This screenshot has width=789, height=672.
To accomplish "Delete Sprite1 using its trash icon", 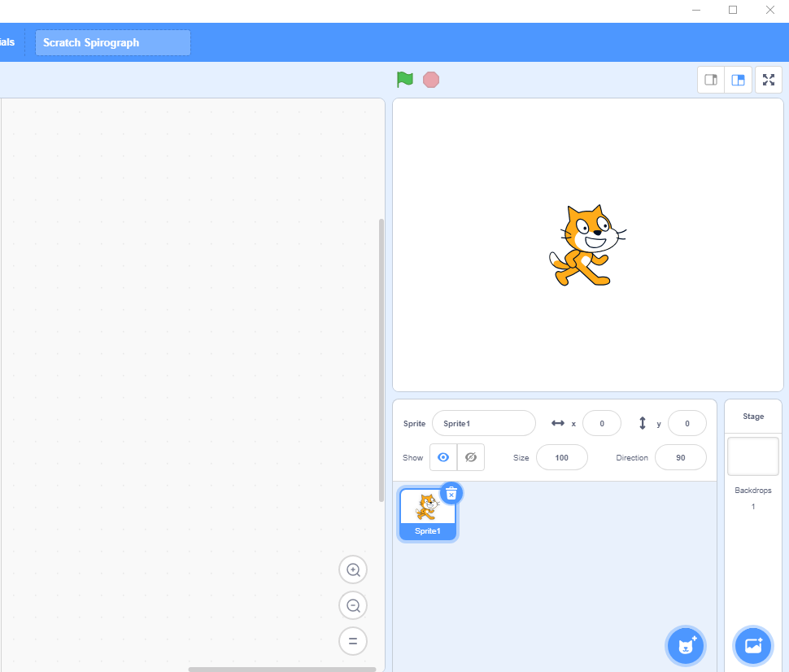I will tap(451, 494).
